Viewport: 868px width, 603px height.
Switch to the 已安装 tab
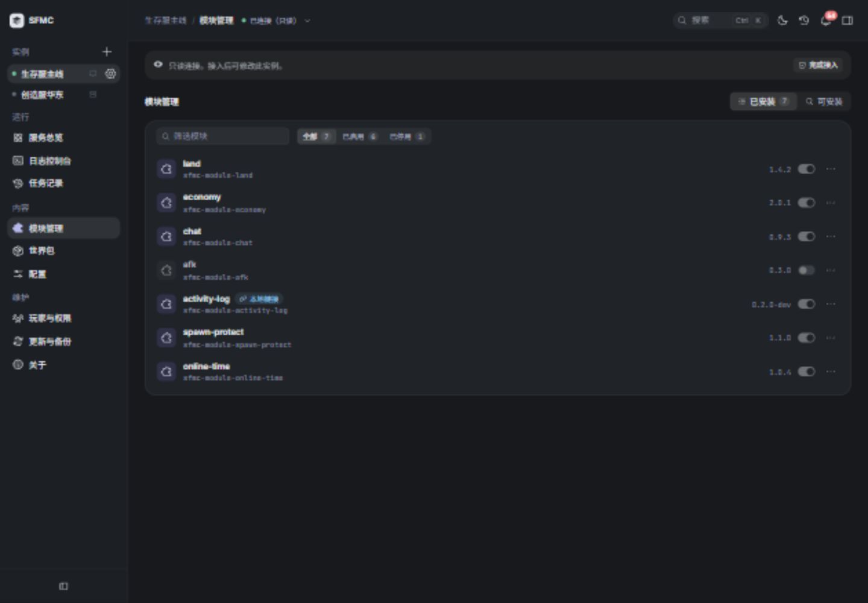[x=763, y=101]
